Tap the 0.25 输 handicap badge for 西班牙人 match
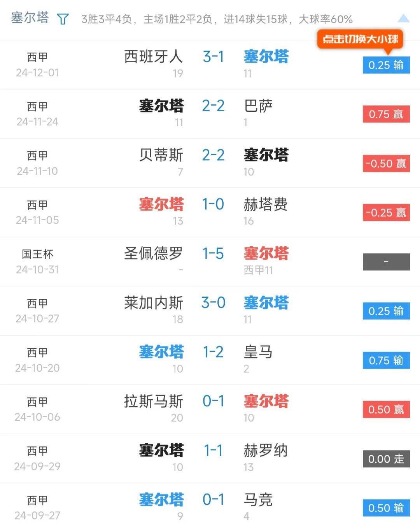This screenshot has width=420, height=532. [386, 65]
